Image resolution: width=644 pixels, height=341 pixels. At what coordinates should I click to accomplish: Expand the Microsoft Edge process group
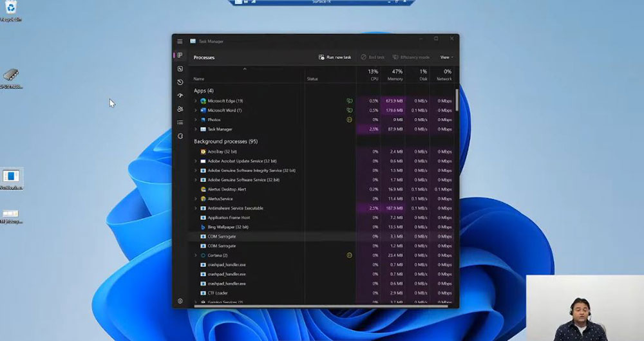pyautogui.click(x=196, y=101)
